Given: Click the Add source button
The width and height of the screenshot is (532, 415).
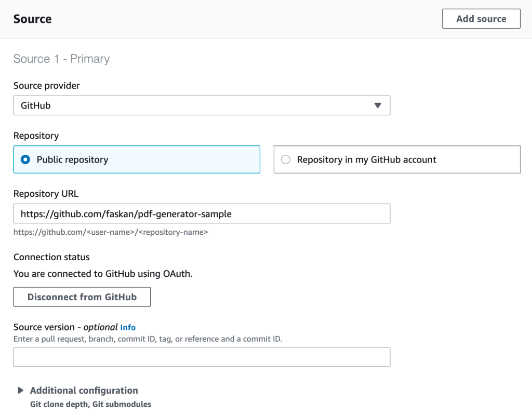Looking at the screenshot, I should click(x=481, y=19).
